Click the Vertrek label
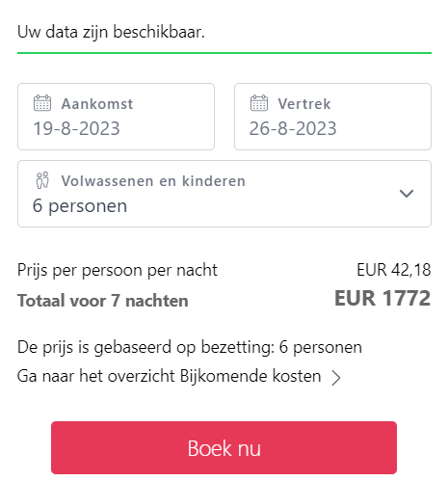This screenshot has height=481, width=448. [x=304, y=104]
